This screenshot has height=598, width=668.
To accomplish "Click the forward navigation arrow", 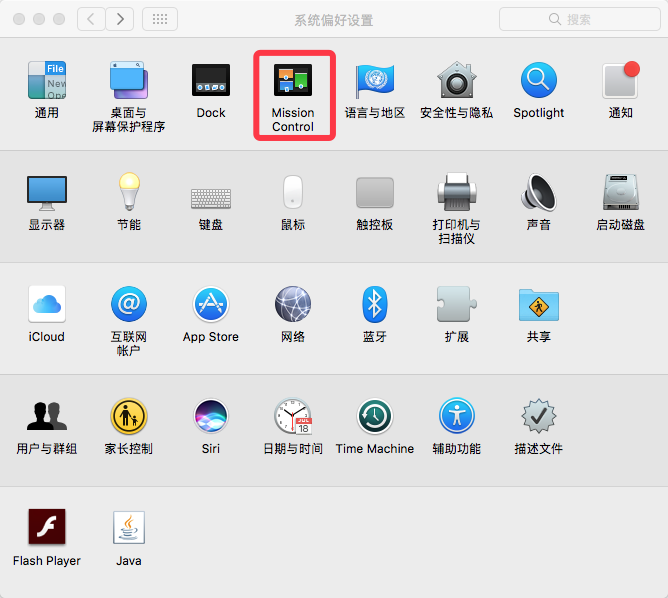I will [x=120, y=19].
